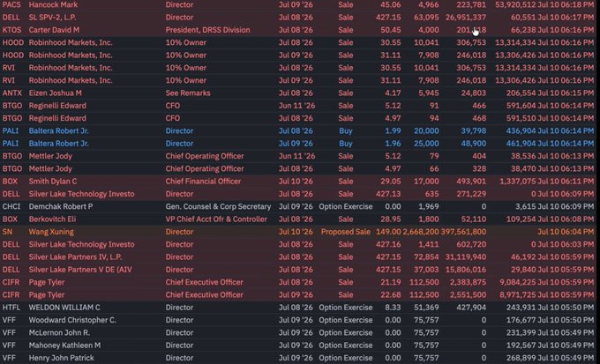Select value cell 493,901
Viewport: 600px width, 364px height.
(x=471, y=182)
